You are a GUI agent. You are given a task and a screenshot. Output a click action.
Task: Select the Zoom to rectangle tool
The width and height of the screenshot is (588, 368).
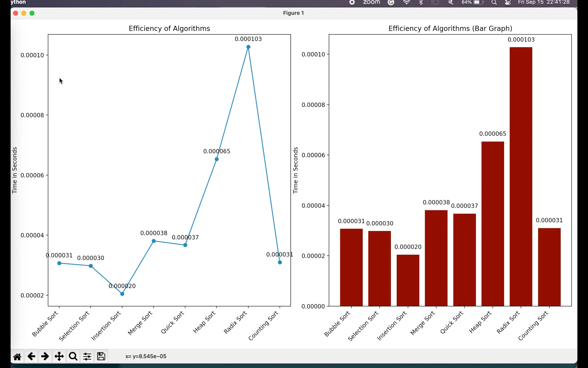tap(73, 357)
